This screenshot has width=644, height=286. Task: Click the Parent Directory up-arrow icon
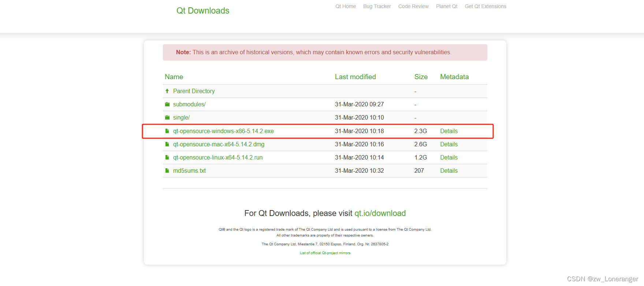167,91
